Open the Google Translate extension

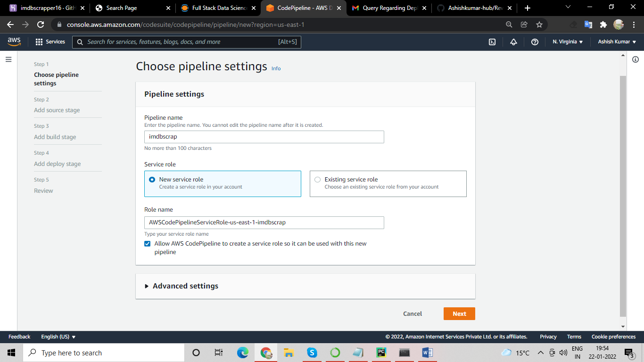588,25
